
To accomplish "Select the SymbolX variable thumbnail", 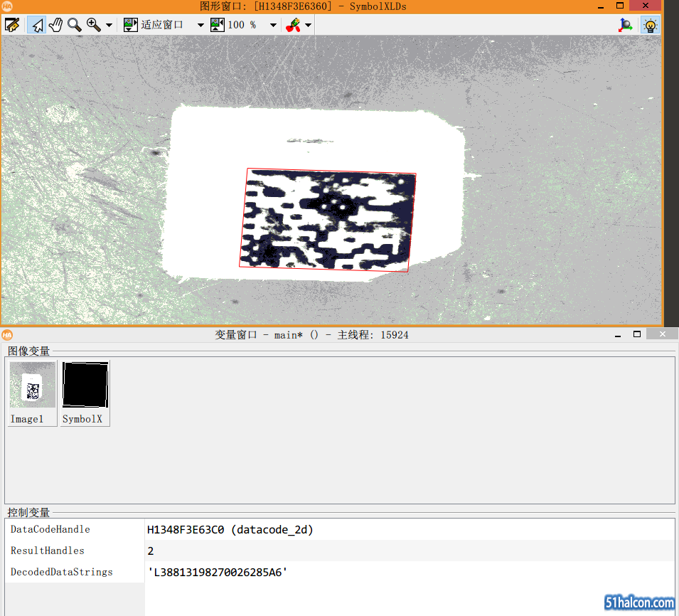I will pyautogui.click(x=85, y=393).
